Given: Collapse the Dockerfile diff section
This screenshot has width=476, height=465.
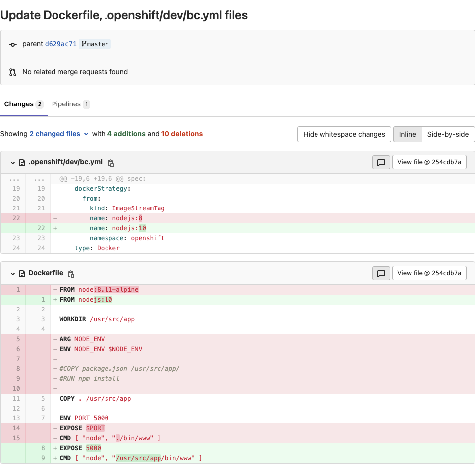Looking at the screenshot, I should [x=12, y=274].
